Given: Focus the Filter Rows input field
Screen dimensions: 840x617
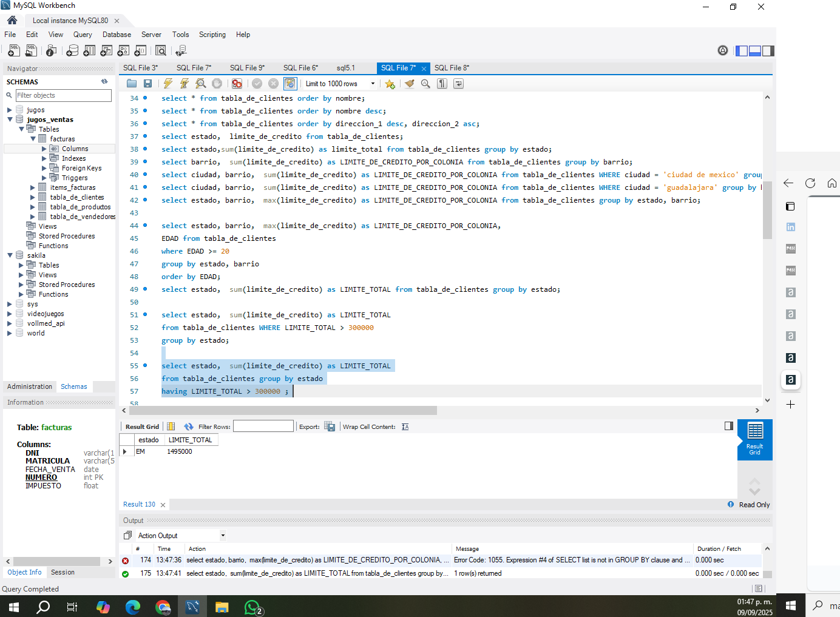Looking at the screenshot, I should (x=263, y=427).
